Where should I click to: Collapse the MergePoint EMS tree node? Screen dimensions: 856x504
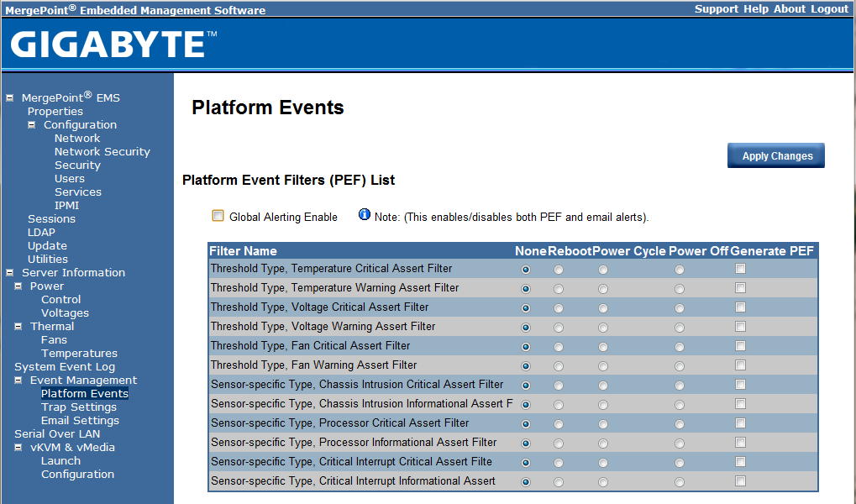coord(9,97)
